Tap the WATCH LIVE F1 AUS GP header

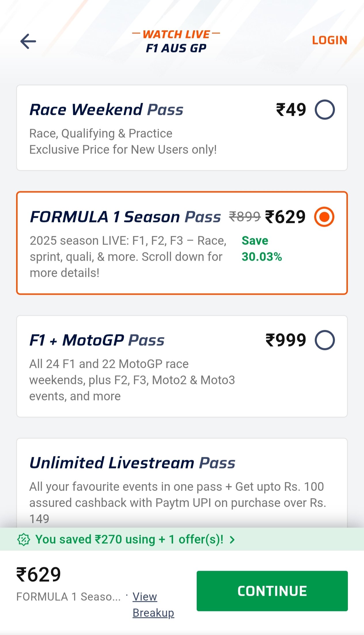pyautogui.click(x=176, y=41)
